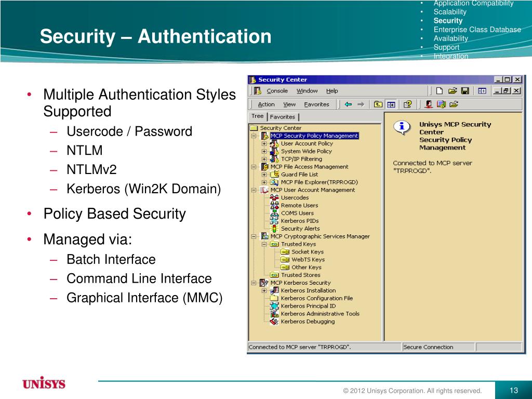Click the Forward arrow toolbar icon
Screen dimensions: 532x399
click(361, 104)
